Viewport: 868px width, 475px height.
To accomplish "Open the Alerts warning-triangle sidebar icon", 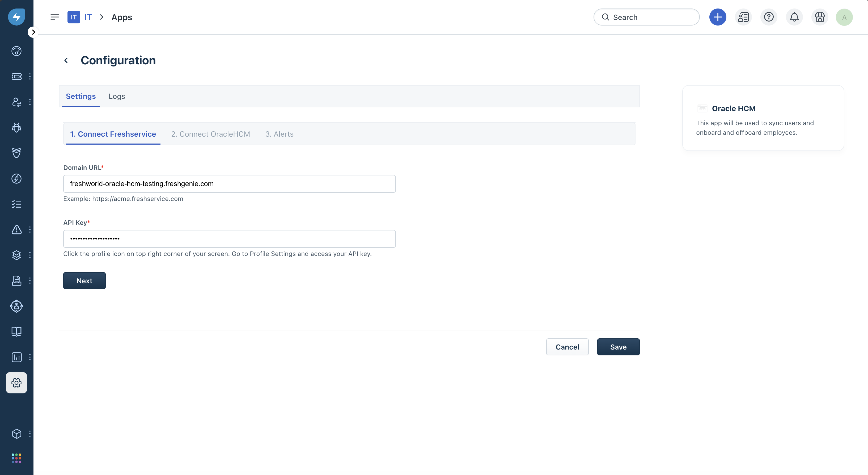I will [x=16, y=230].
